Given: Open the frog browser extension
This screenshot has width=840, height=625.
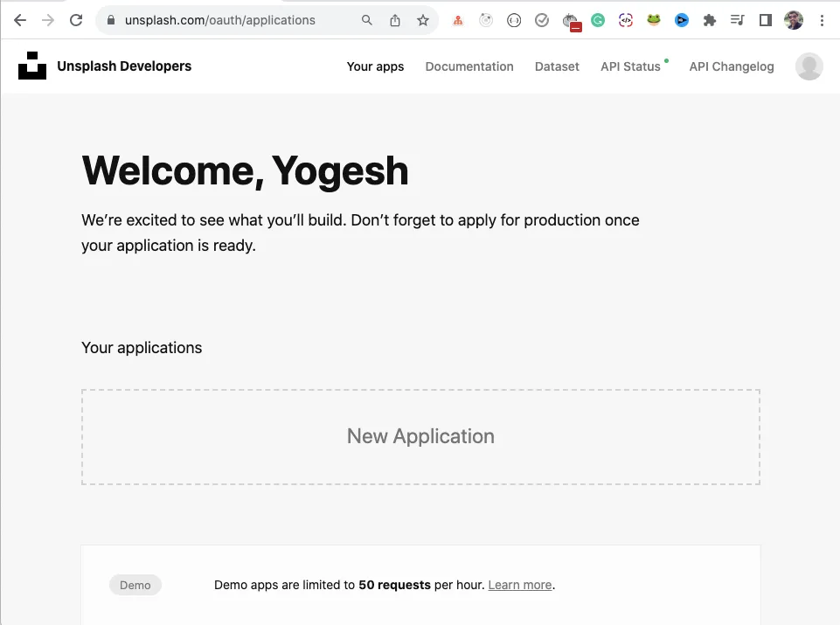Looking at the screenshot, I should coord(654,19).
